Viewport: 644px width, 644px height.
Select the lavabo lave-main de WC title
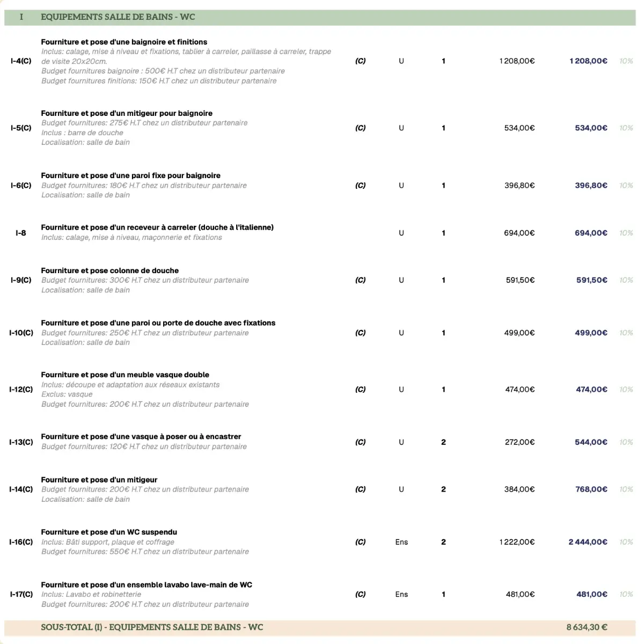tap(147, 585)
